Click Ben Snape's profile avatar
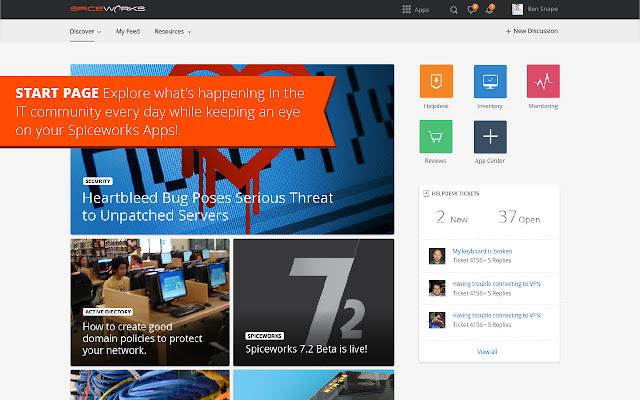This screenshot has height=400, width=640. tap(517, 9)
